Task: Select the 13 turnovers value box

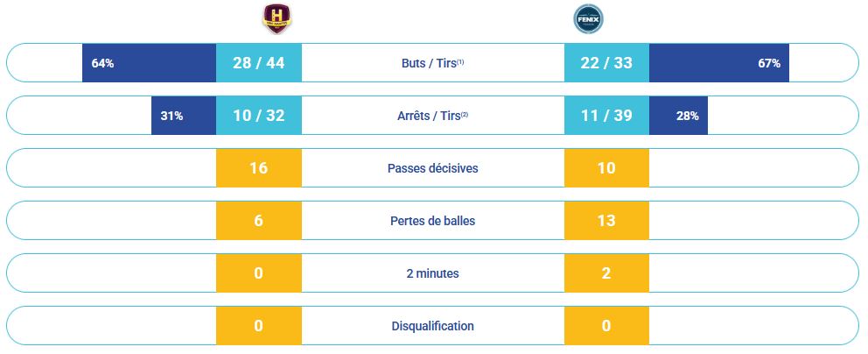Action: click(x=606, y=221)
